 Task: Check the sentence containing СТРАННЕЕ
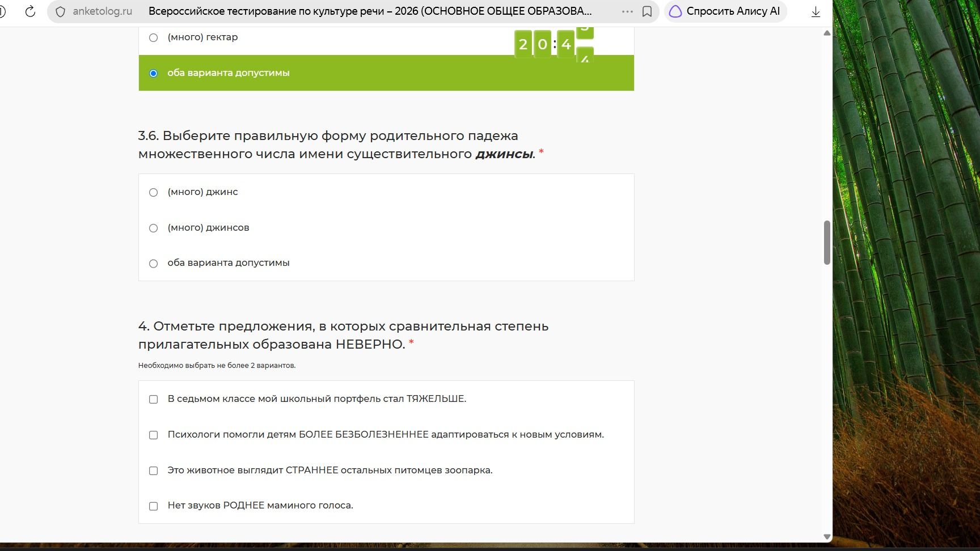pos(153,471)
